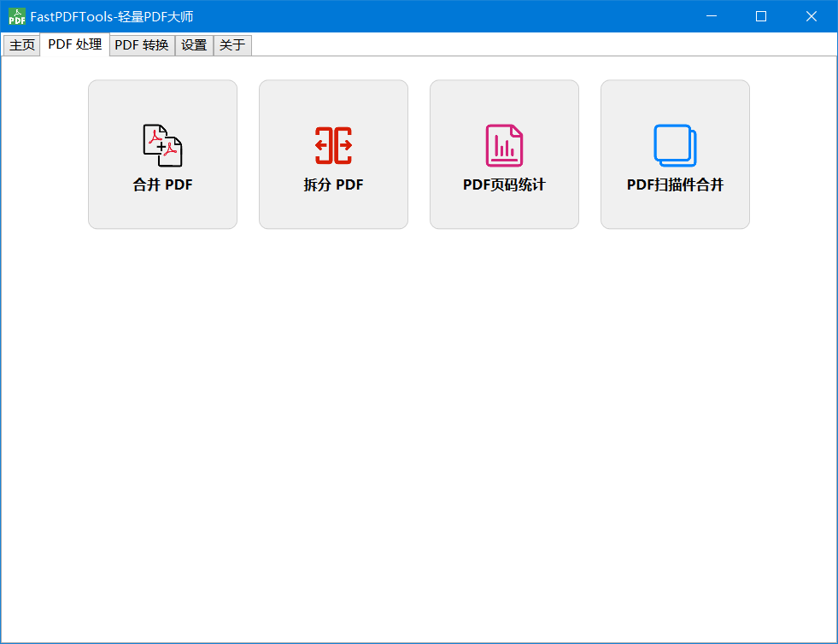Viewport: 838px width, 644px height.
Task: Select the PDF 处理 tab
Action: (75, 44)
